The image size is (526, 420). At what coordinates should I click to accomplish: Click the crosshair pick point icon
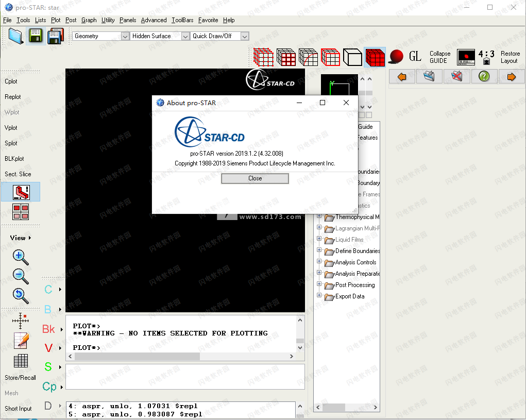(x=21, y=321)
